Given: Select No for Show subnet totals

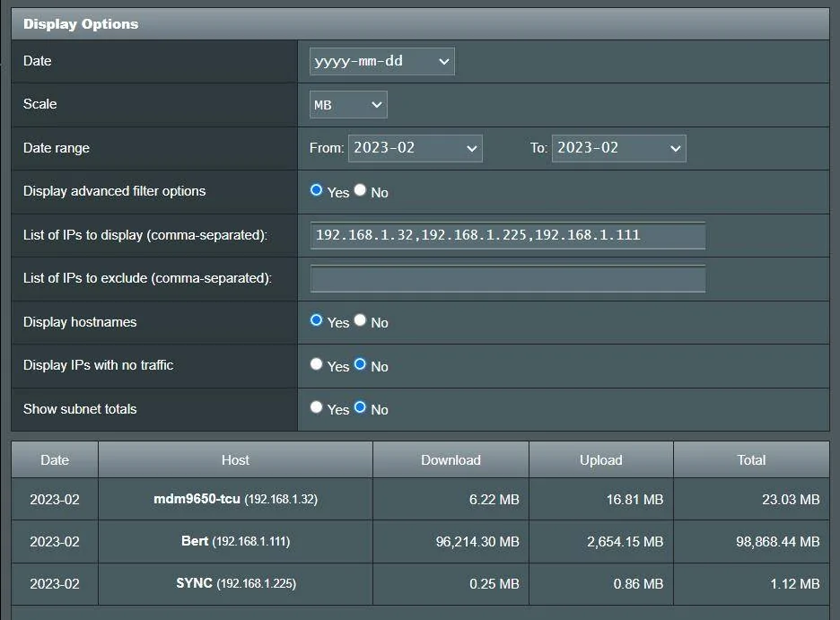Looking at the screenshot, I should pos(360,407).
